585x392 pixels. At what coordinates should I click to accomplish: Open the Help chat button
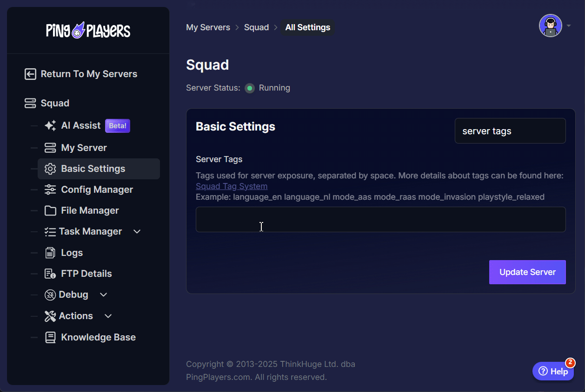pyautogui.click(x=553, y=371)
